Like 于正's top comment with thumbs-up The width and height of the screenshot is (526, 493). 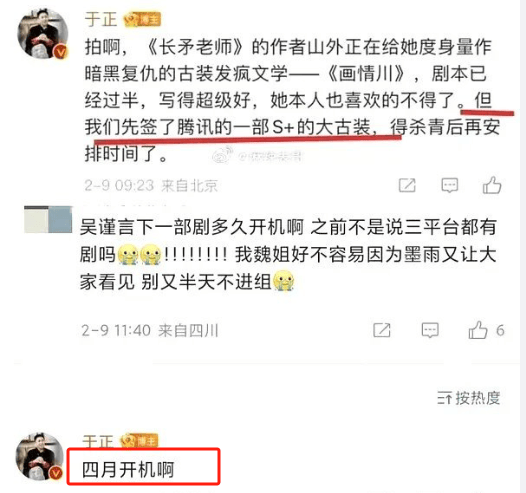pos(492,185)
